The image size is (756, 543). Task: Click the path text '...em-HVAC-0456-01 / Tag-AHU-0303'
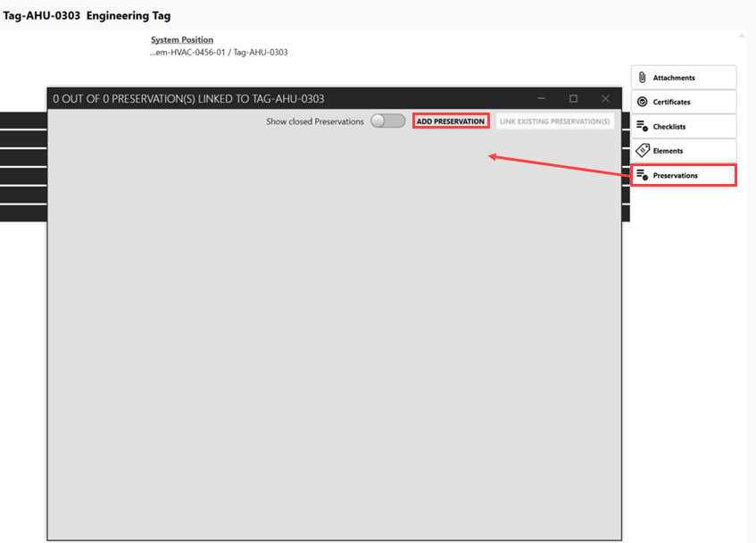click(219, 52)
